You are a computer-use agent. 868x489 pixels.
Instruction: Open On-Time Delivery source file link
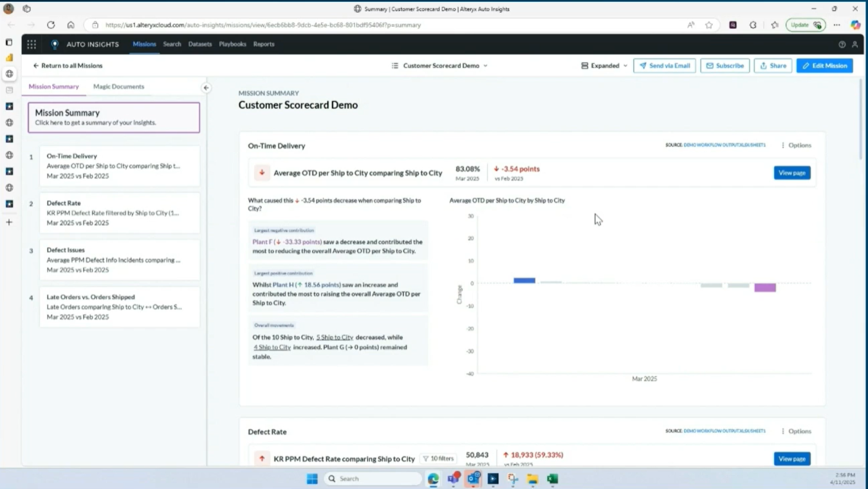tap(725, 145)
